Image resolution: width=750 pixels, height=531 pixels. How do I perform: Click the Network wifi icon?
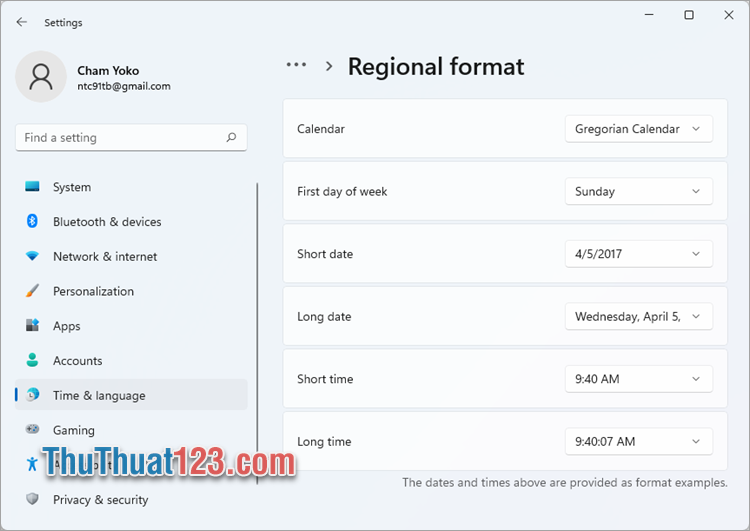click(x=32, y=256)
